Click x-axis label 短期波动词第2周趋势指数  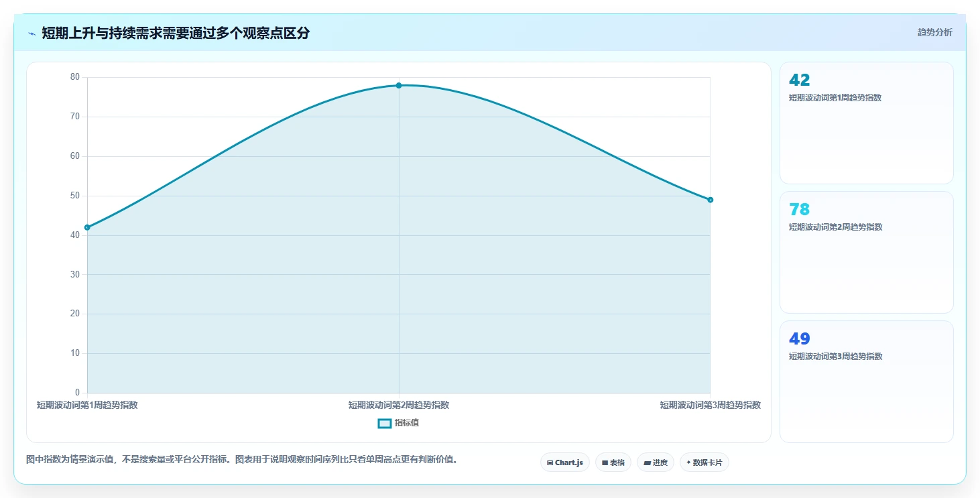coord(399,405)
